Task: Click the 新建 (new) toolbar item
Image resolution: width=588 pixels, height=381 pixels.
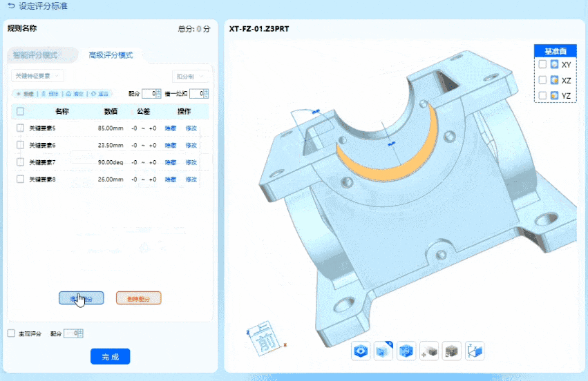Action: click(25, 94)
